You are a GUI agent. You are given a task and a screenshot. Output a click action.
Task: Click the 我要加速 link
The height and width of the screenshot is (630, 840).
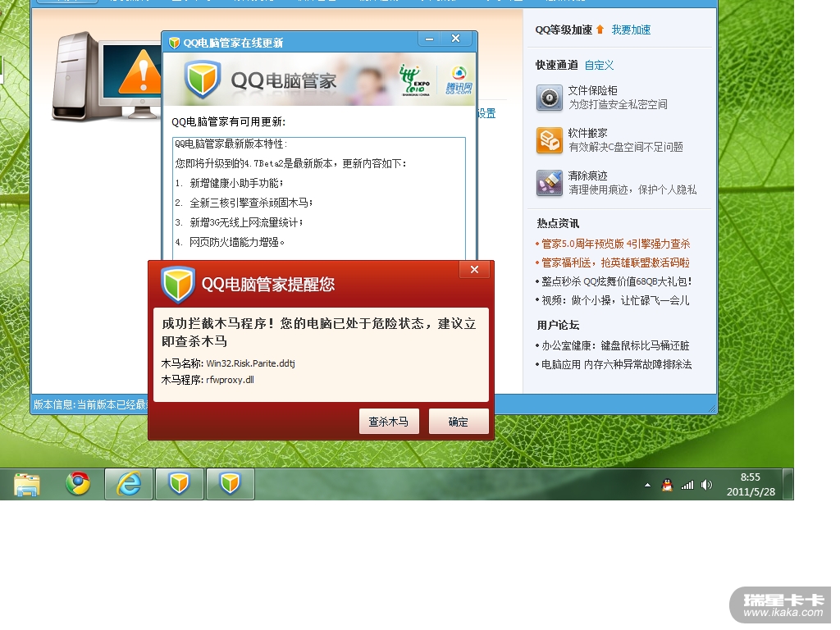tap(631, 30)
